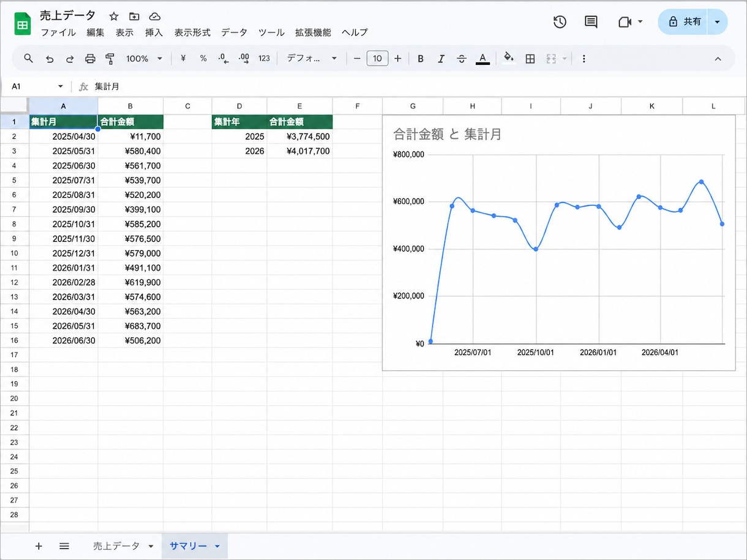Open the zoom 100% dropdown

point(144,58)
